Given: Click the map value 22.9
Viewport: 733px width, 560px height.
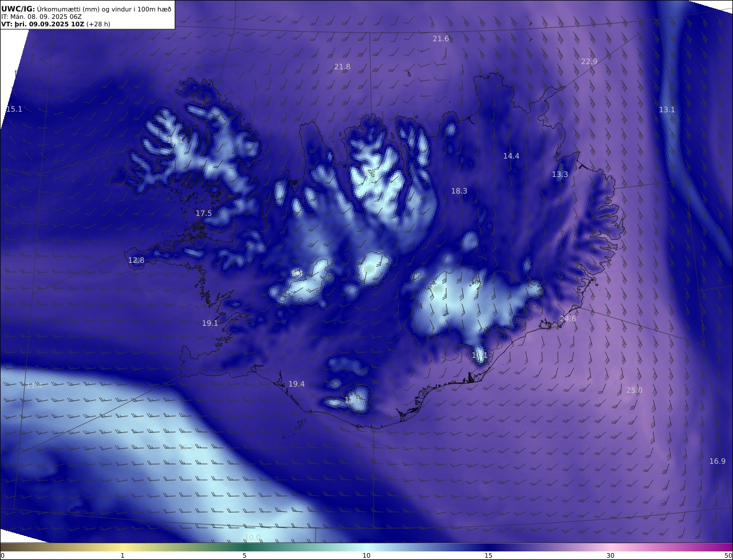Looking at the screenshot, I should 589,61.
